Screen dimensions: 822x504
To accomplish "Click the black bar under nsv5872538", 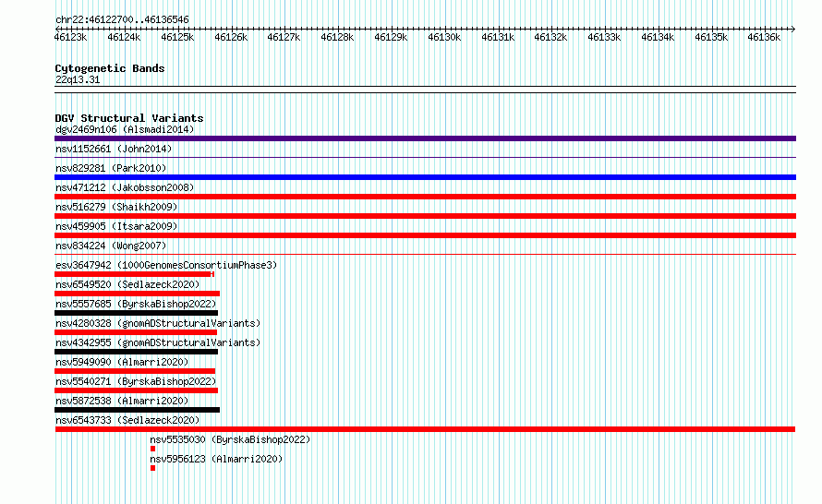I will pos(138,410).
